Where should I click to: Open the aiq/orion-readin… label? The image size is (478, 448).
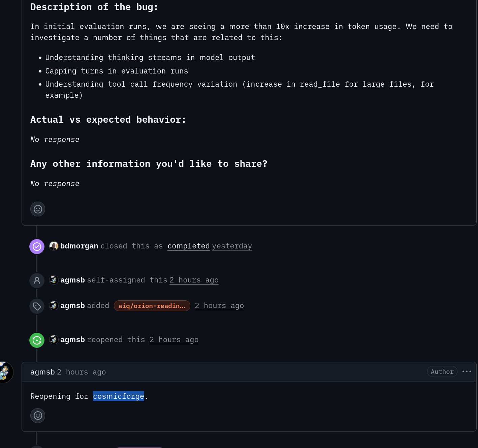(x=152, y=306)
